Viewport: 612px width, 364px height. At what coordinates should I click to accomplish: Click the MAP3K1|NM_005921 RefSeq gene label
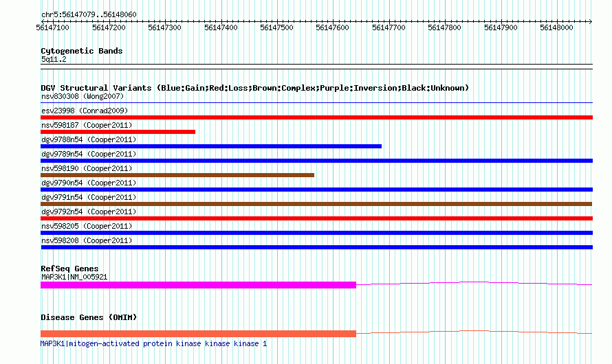(74, 277)
